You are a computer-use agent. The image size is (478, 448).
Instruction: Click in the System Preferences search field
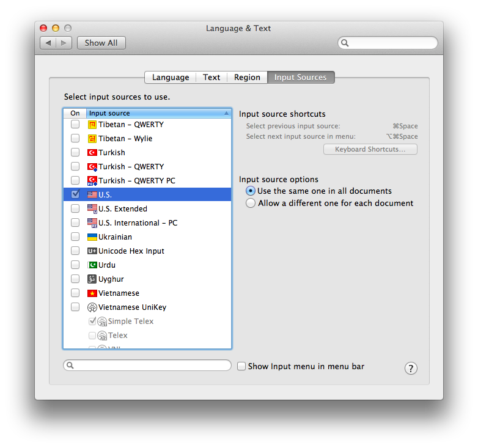point(388,43)
